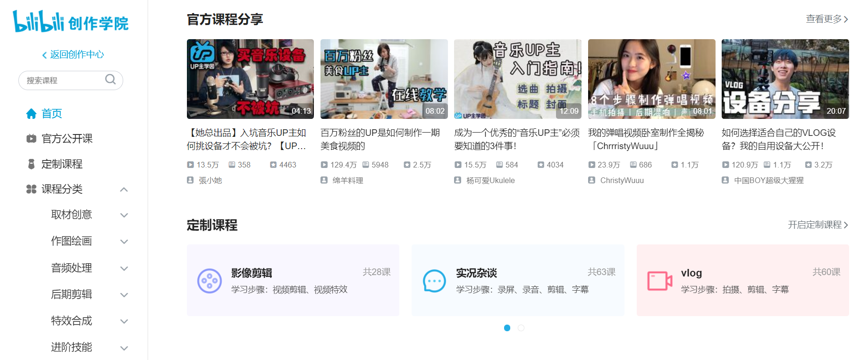Click 查看更多 link
Viewport: 868px width, 360px height.
[x=827, y=19]
